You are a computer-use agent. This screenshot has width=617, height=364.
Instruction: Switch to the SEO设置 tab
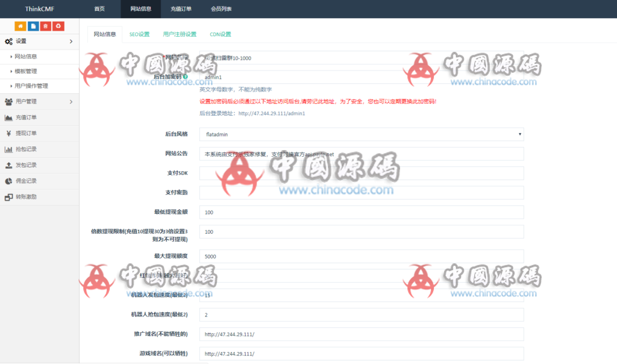(x=139, y=34)
